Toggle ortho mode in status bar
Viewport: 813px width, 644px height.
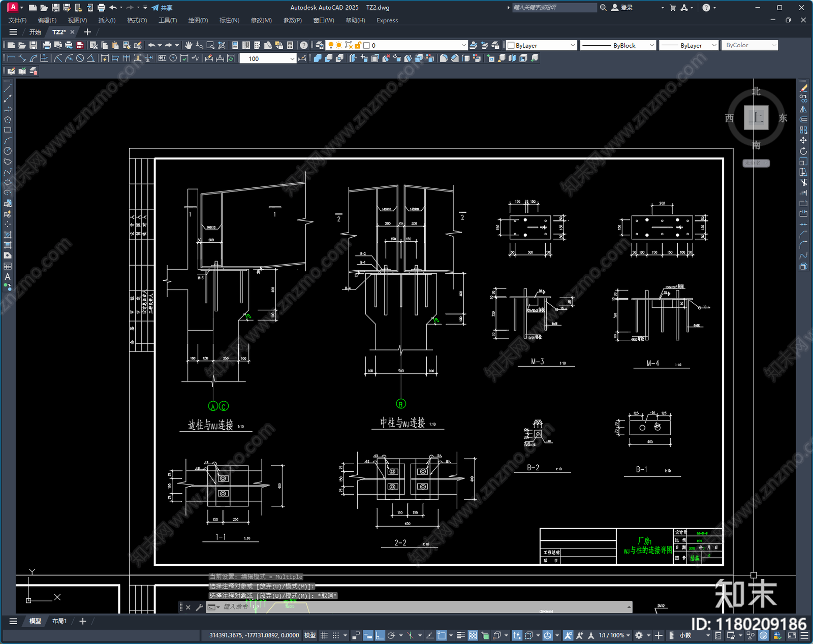(380, 635)
